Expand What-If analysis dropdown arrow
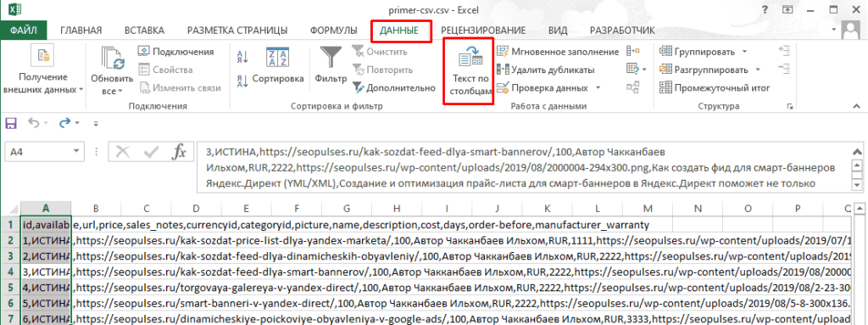This screenshot has height=325, width=868. [644, 70]
